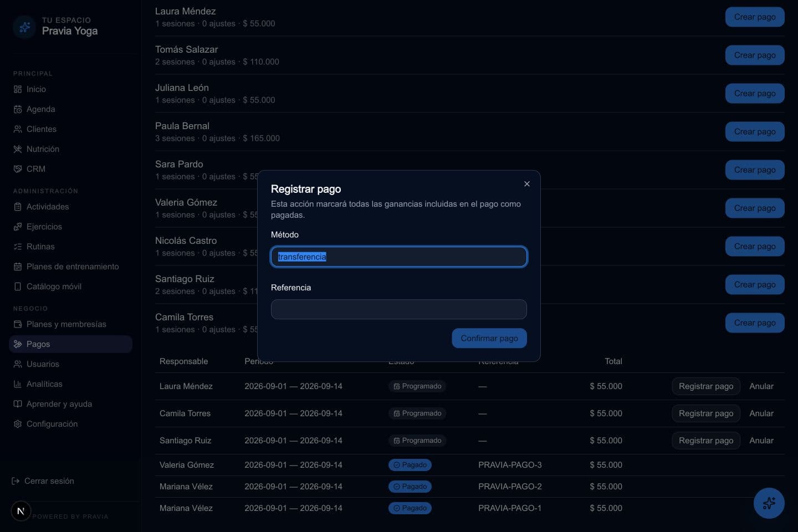
Task: Click Crear pago for Camila Torres
Action: coord(755,323)
